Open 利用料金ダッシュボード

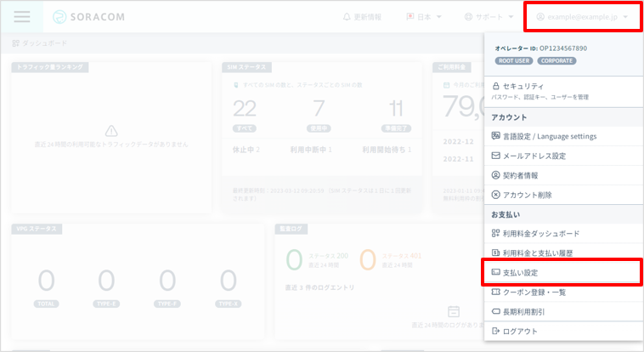tap(563, 234)
